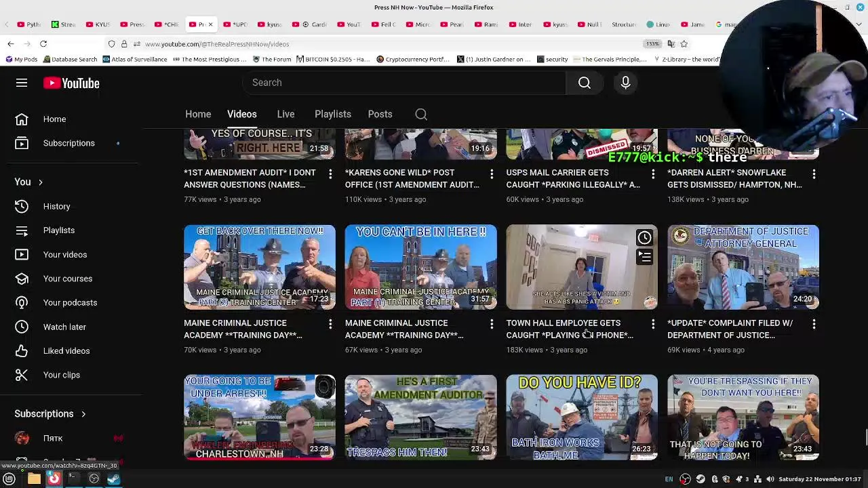The width and height of the screenshot is (868, 488).
Task: Switch to channel Live tab
Action: tap(285, 115)
